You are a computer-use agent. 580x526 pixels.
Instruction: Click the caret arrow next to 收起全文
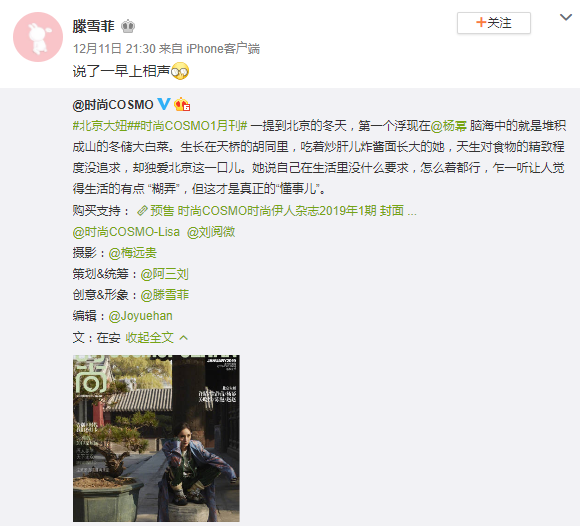pos(183,337)
